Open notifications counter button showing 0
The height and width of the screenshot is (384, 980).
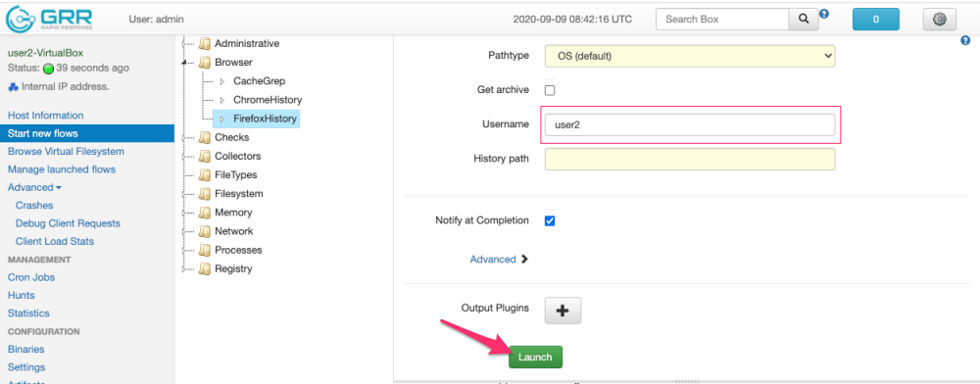pyautogui.click(x=875, y=20)
